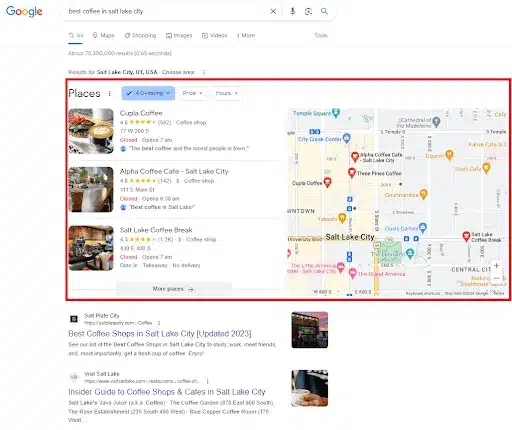Viewport: 512px width, 430px height.
Task: Click the Squatters orange map marker
Action: point(449,155)
